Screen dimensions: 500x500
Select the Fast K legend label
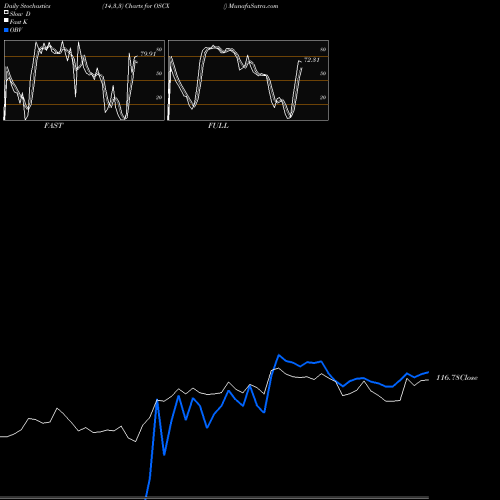coord(19,22)
